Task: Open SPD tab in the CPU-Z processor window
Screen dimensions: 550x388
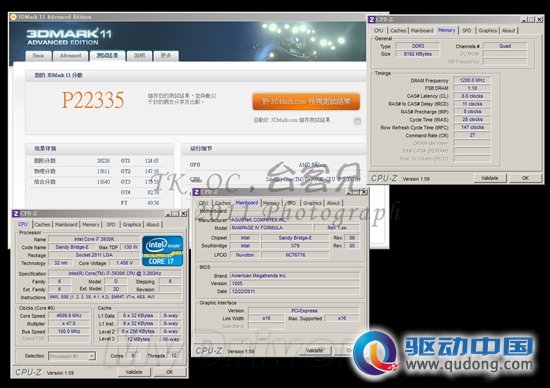Action: coord(111,225)
